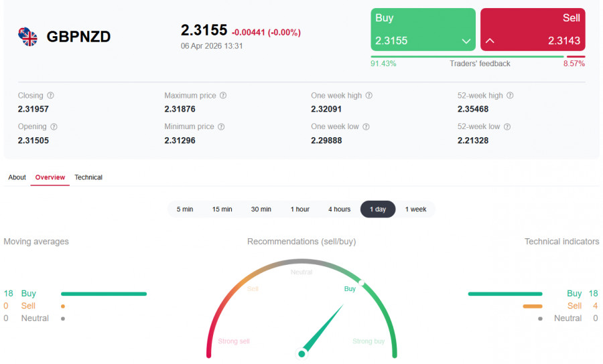Click the 91.43% buy feedback value

click(x=383, y=64)
